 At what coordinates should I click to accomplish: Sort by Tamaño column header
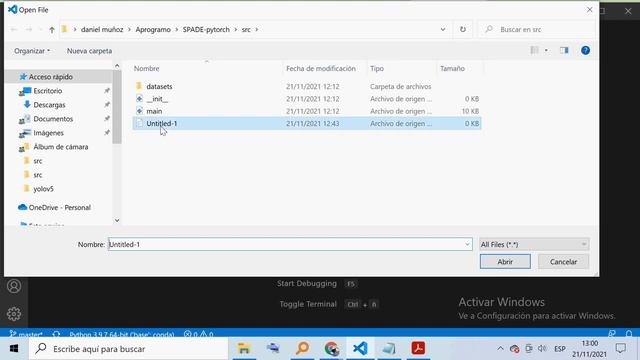452,69
